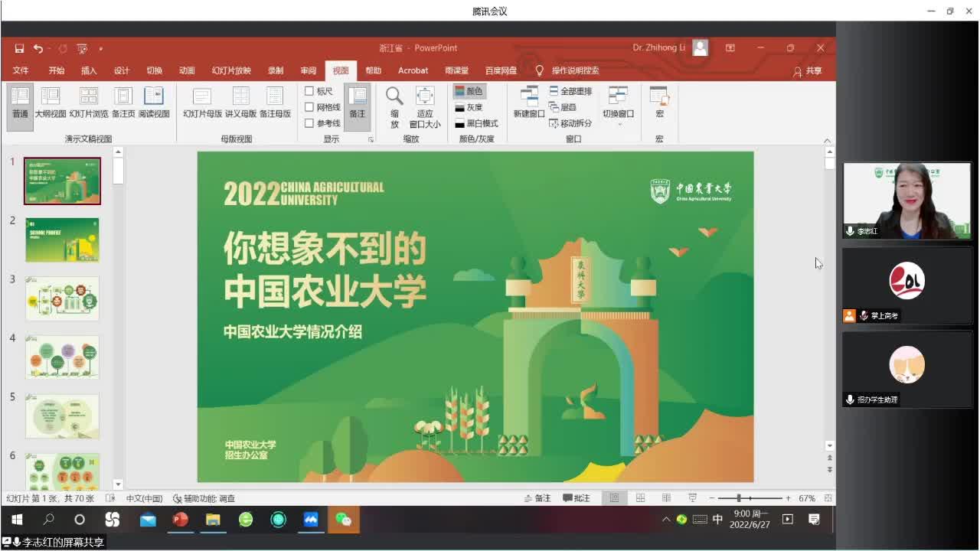Open the File tab (文件)
The height and width of the screenshot is (551, 980).
(x=21, y=70)
